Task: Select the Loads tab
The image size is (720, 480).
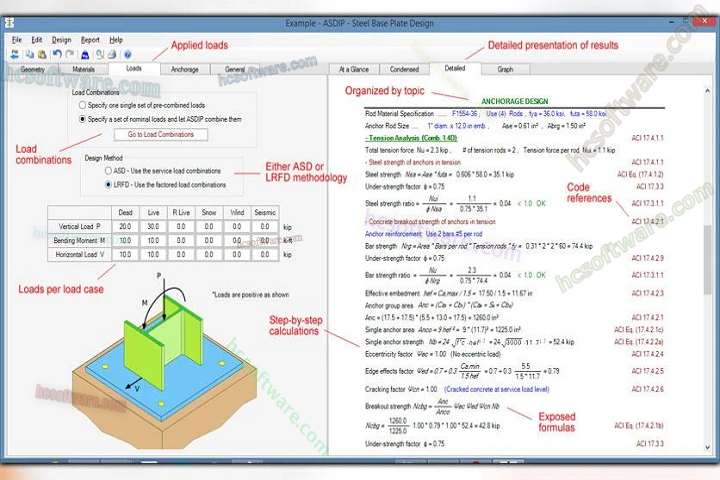Action: (134, 68)
